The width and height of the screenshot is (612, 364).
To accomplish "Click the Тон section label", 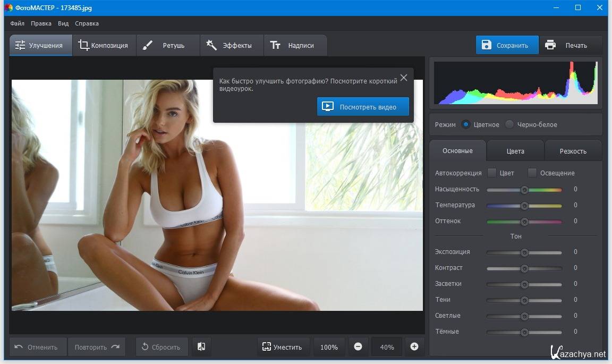I will (x=516, y=236).
